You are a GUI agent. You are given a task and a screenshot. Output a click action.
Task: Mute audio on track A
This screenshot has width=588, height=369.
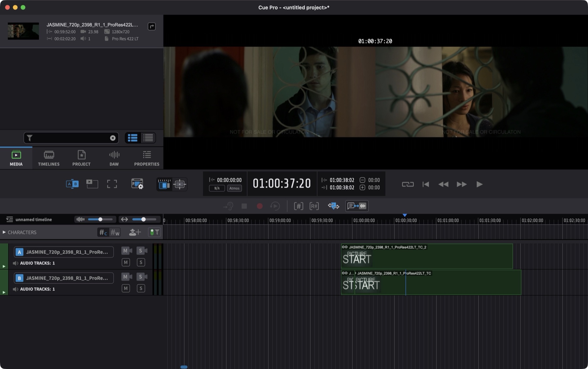tap(126, 262)
